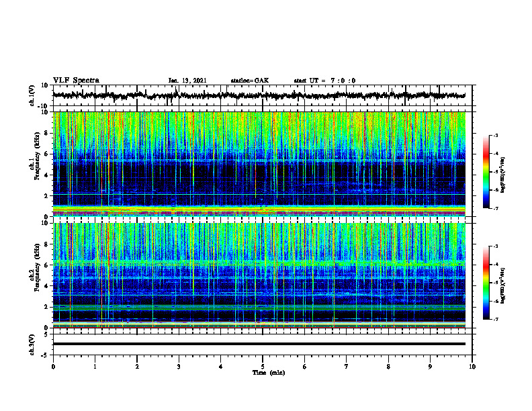Viewport: 532px width, 411px height.
Task: Click the ch.2 colorbar log(PSD) label
Action: [503, 285]
